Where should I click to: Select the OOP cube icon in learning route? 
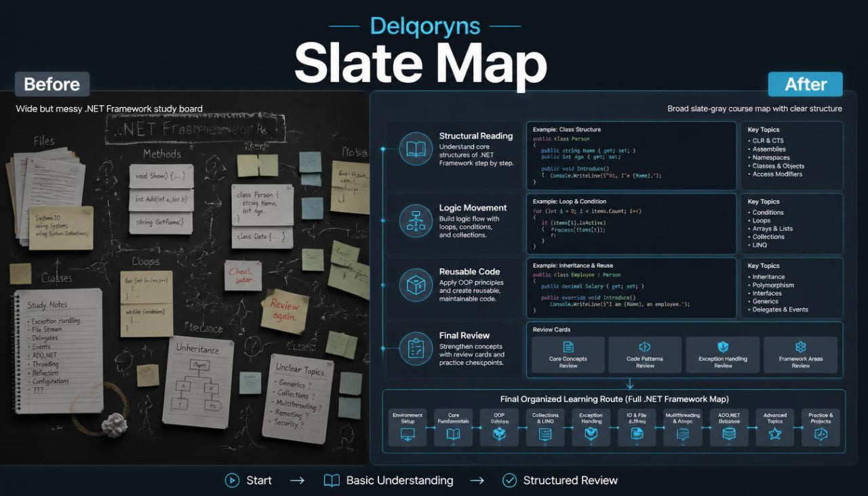499,435
